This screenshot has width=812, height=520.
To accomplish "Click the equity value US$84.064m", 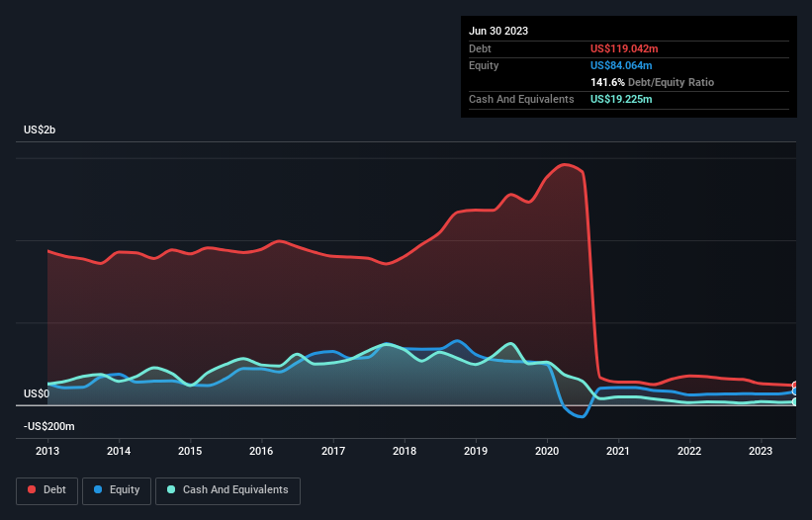I will click(621, 65).
